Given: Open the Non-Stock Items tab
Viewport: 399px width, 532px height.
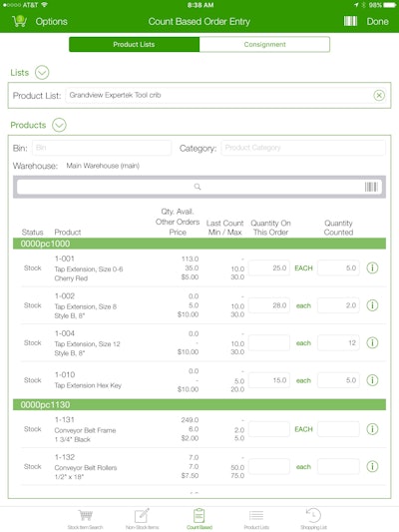Looking at the screenshot, I should tap(142, 519).
